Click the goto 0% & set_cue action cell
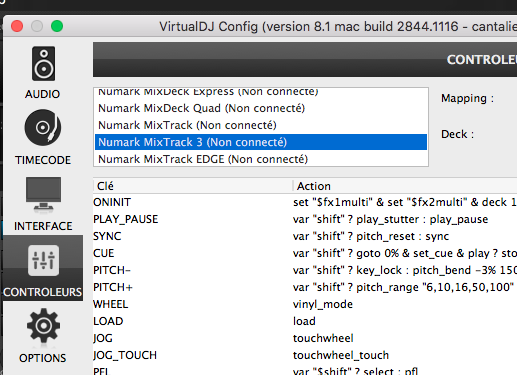 coord(405,253)
